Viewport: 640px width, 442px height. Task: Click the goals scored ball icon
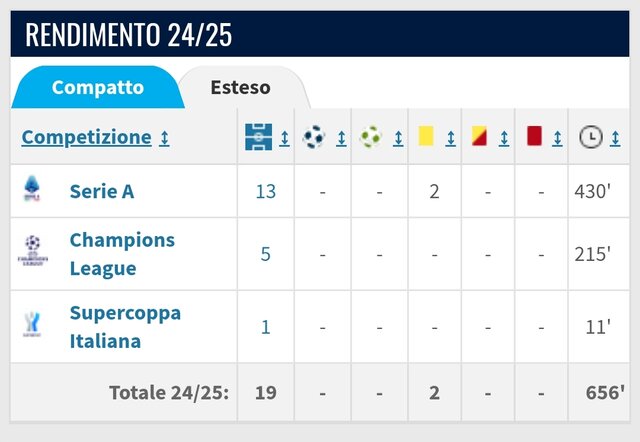coord(314,137)
